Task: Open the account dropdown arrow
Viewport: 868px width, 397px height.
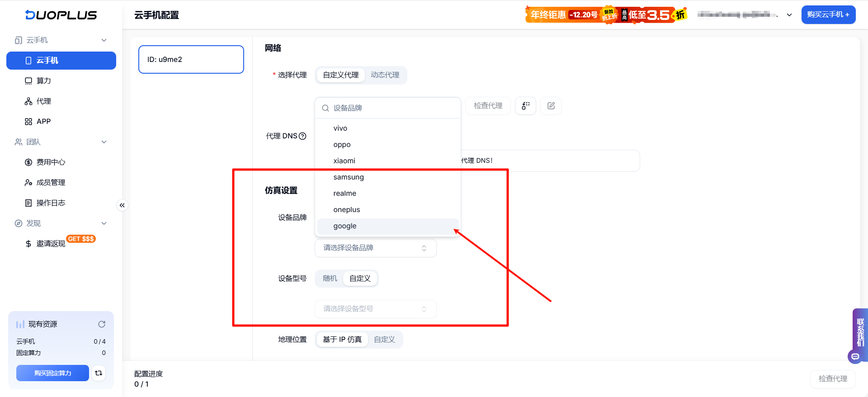Action: 789,15
